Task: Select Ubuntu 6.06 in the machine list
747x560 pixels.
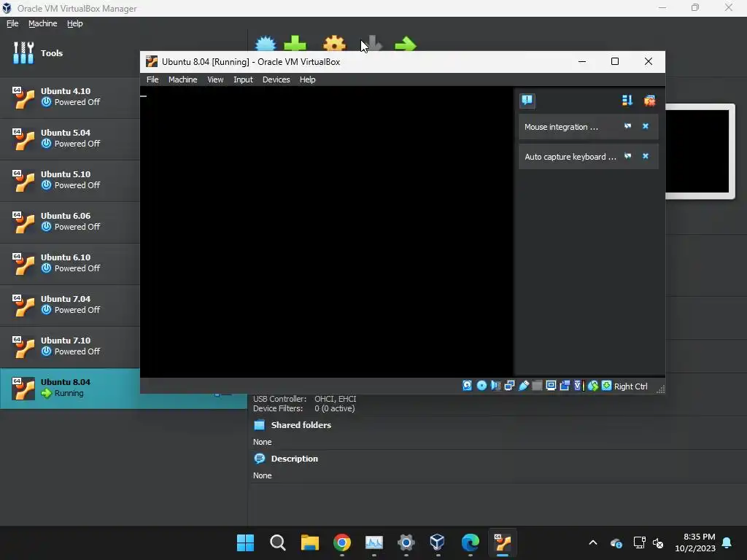Action: (x=70, y=222)
